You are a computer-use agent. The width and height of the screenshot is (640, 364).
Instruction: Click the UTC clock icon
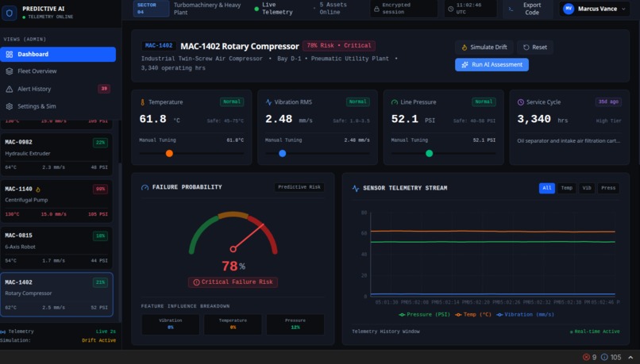tap(450, 9)
